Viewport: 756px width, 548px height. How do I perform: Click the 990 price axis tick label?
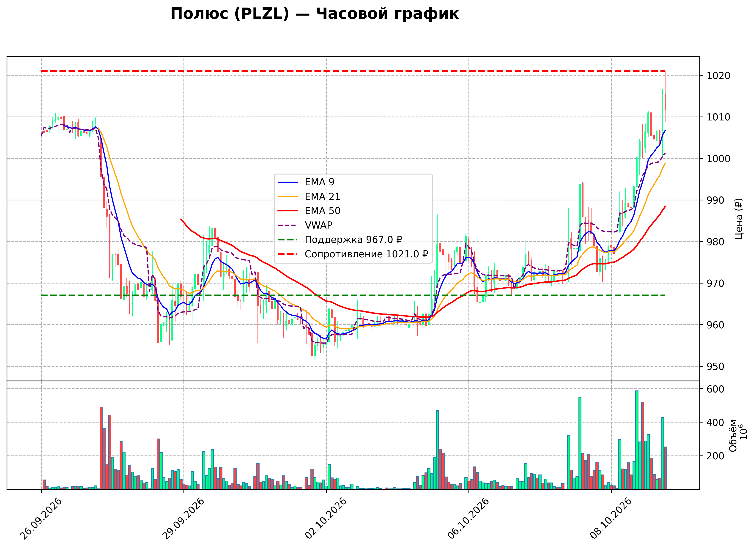click(x=715, y=201)
